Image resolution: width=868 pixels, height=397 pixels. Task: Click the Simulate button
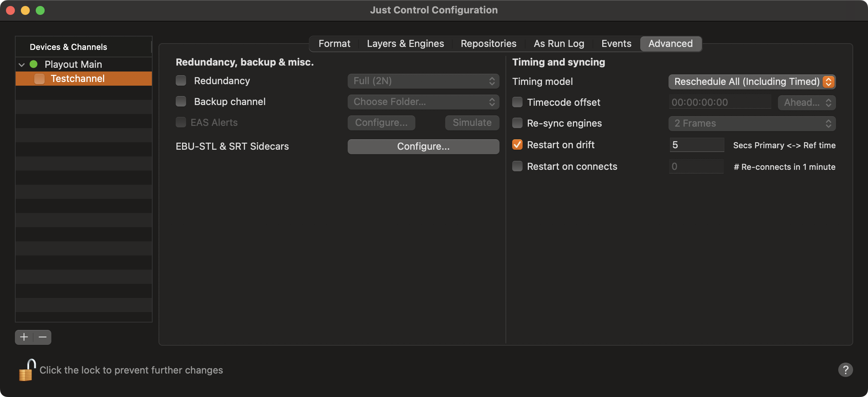pyautogui.click(x=472, y=123)
